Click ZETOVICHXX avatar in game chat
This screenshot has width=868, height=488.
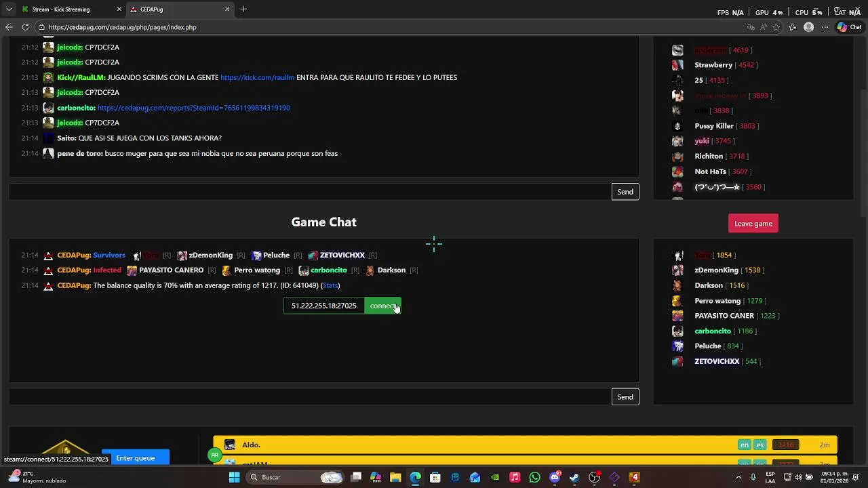pos(313,256)
